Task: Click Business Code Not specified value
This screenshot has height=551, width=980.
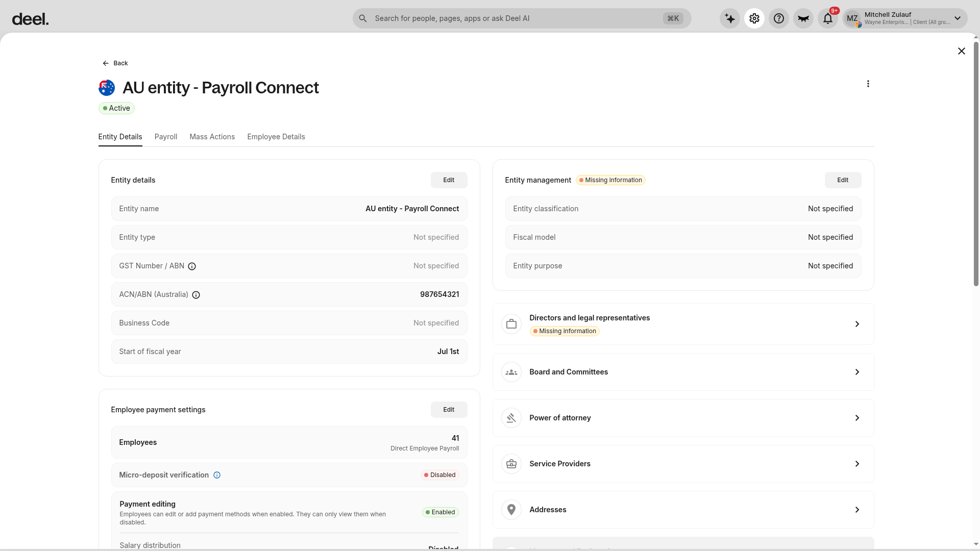Action: click(436, 323)
